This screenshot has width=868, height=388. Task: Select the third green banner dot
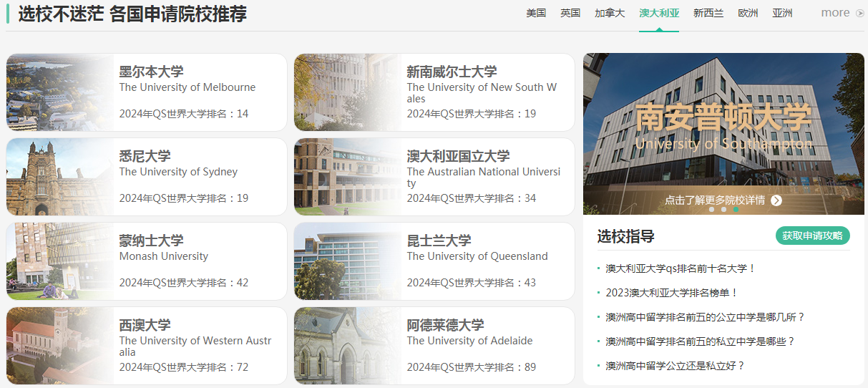point(736,210)
